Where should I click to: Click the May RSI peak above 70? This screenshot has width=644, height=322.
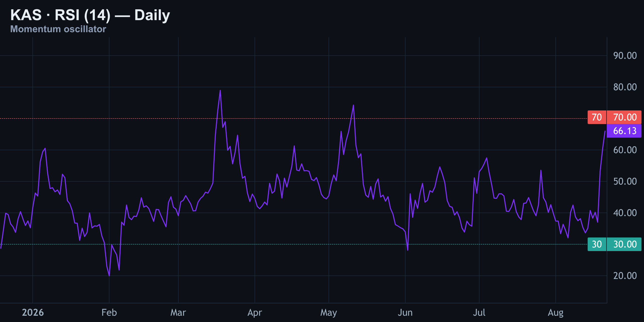tap(353, 105)
